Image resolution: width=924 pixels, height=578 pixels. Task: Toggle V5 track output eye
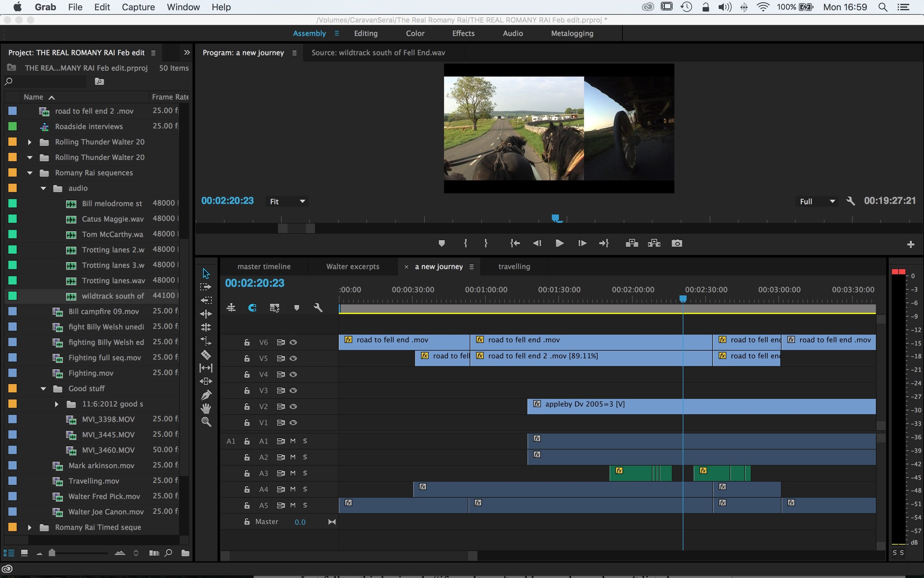click(293, 358)
